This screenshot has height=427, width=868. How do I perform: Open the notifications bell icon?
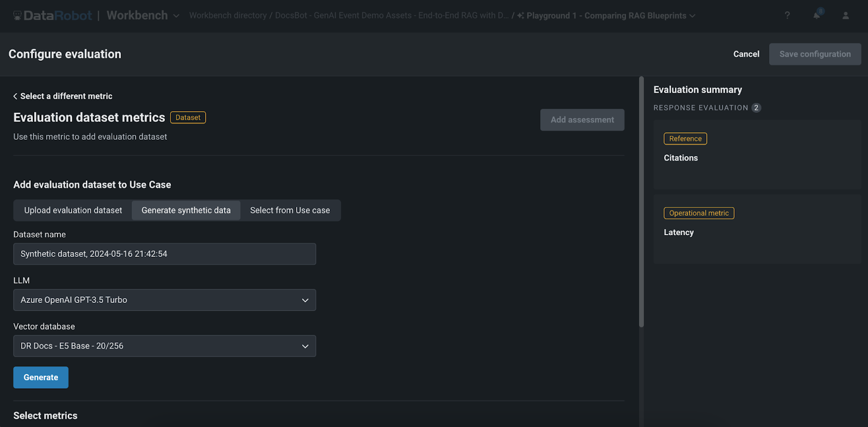[x=816, y=16]
